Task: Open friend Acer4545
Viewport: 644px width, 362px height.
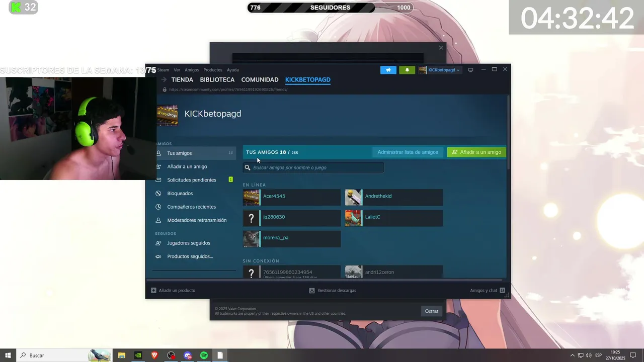Action: coord(292,197)
